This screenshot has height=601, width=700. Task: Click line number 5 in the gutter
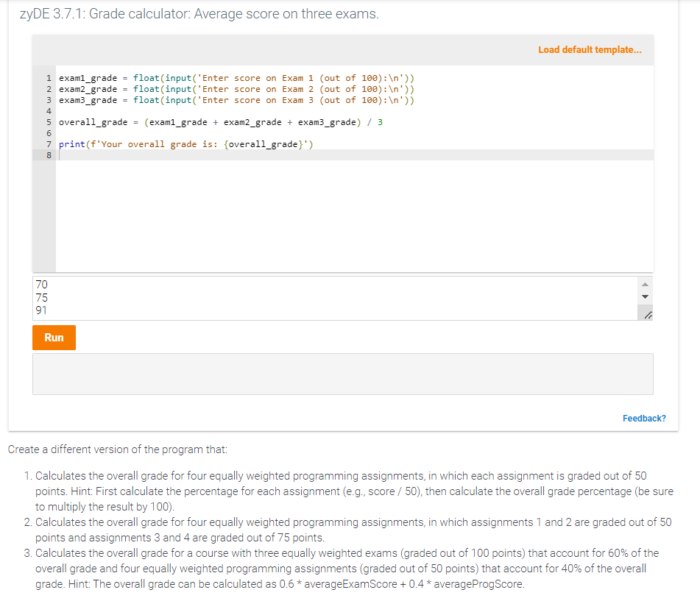(x=48, y=121)
